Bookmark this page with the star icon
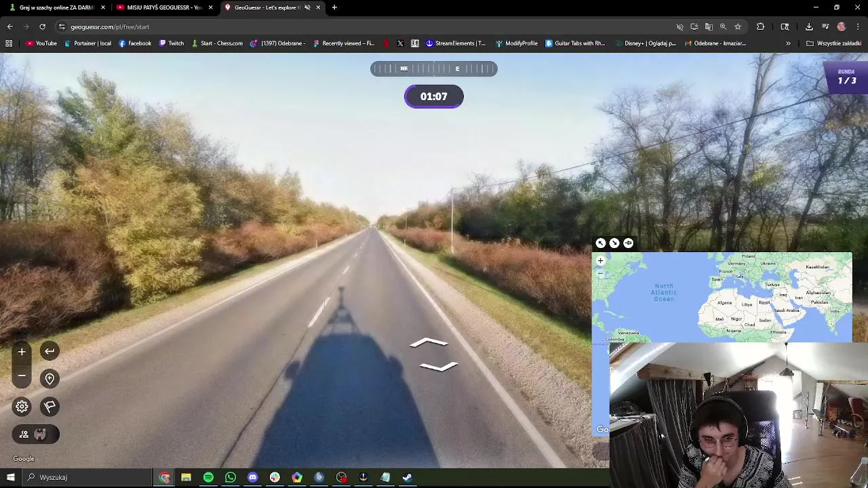Viewport: 868px width, 488px height. click(x=738, y=26)
